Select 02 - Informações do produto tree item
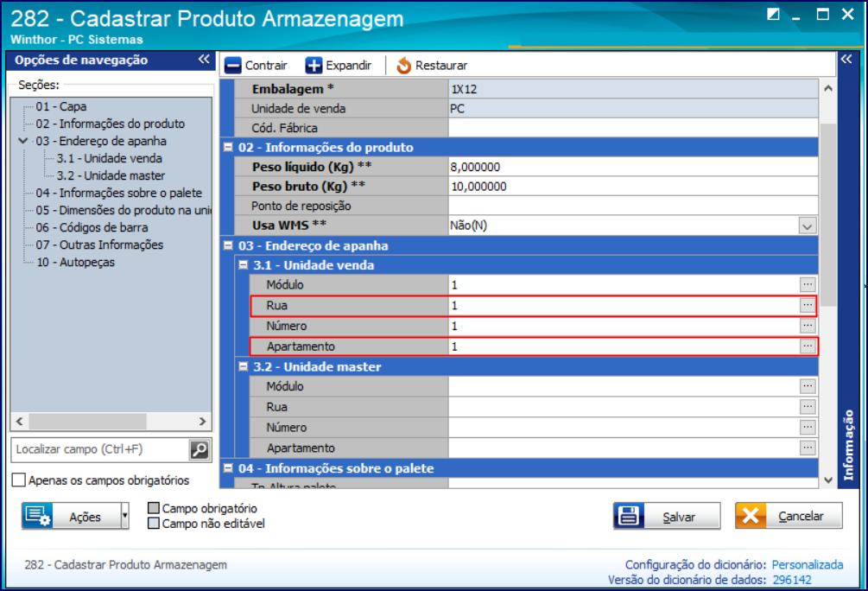Image resolution: width=868 pixels, height=591 pixels. 111,124
